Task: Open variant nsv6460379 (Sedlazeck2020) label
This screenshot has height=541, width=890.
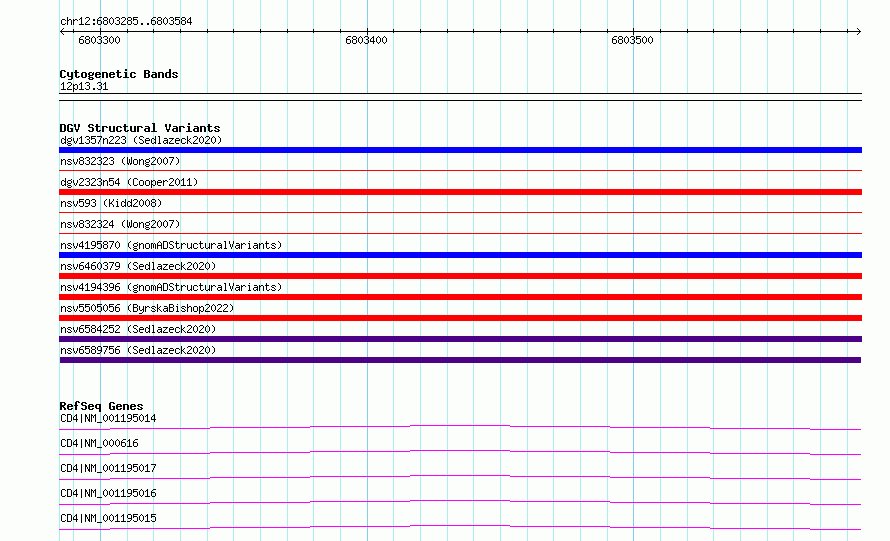Action: [x=138, y=266]
